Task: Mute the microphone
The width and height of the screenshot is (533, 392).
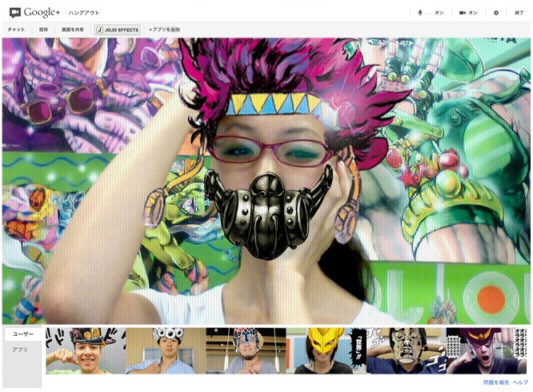Action: point(430,13)
